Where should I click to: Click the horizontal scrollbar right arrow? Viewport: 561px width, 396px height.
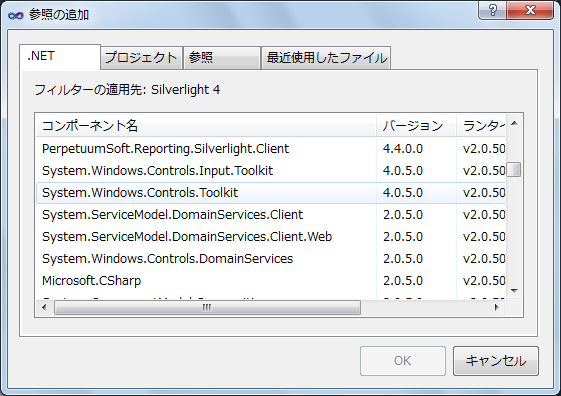pyautogui.click(x=497, y=307)
